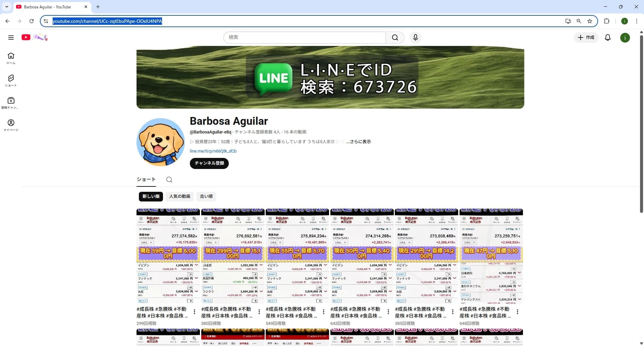Click the title of the 648回視聴 short
The height and width of the screenshot is (346, 644).
[x=485, y=312]
